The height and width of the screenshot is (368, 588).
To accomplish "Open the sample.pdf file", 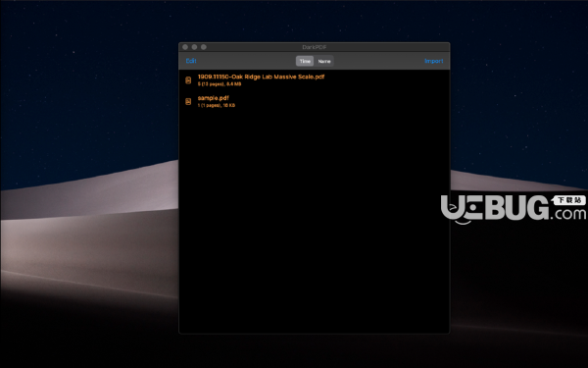I will (x=213, y=98).
